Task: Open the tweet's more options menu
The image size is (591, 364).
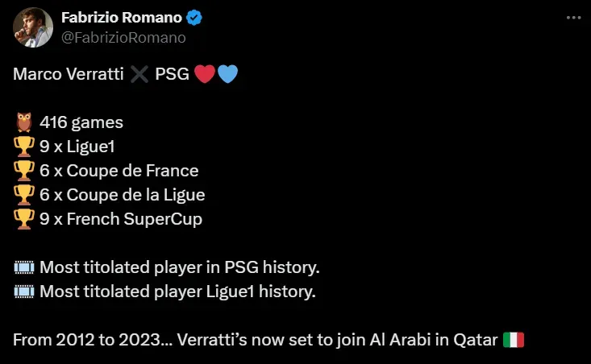Action: [572, 18]
